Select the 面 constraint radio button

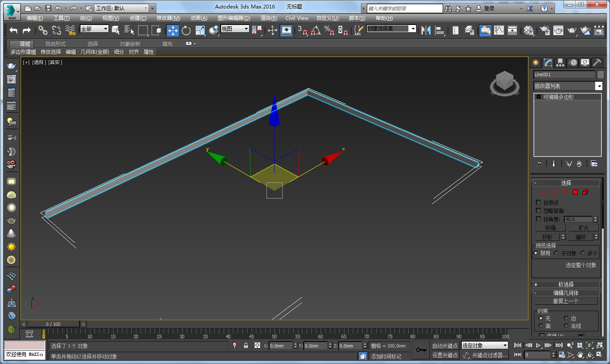[x=541, y=325]
